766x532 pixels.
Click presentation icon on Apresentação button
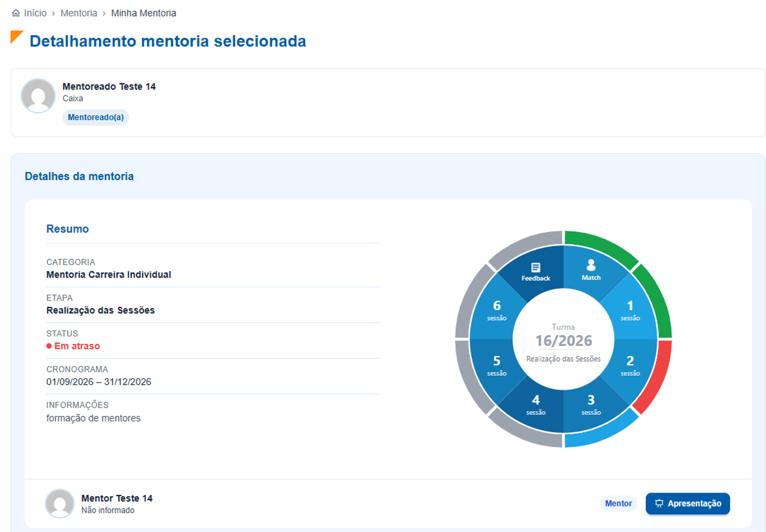click(659, 504)
